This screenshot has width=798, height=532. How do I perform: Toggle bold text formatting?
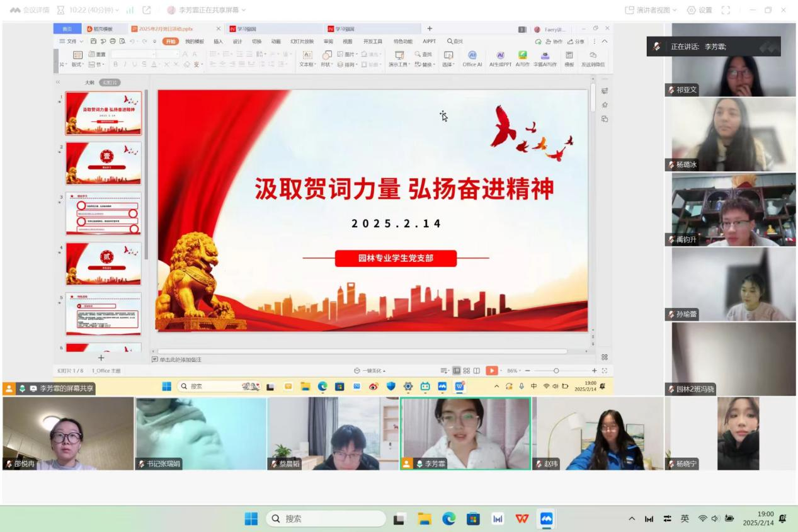pyautogui.click(x=115, y=64)
